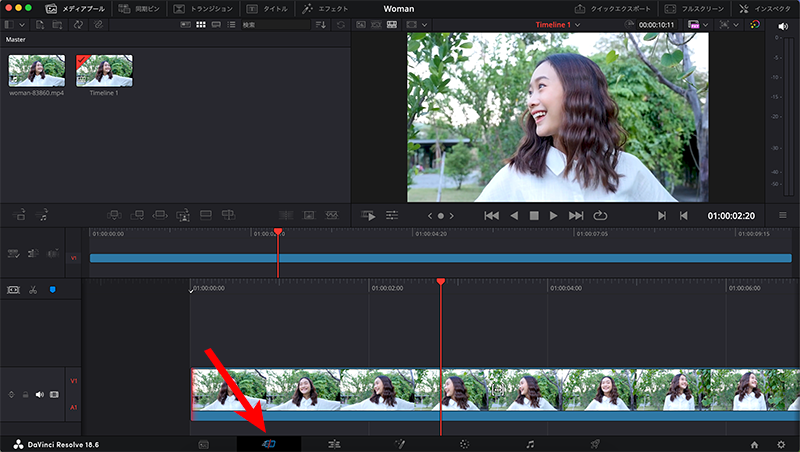Image resolution: width=800 pixels, height=452 pixels.
Task: Click the Master bin label
Action: point(15,39)
